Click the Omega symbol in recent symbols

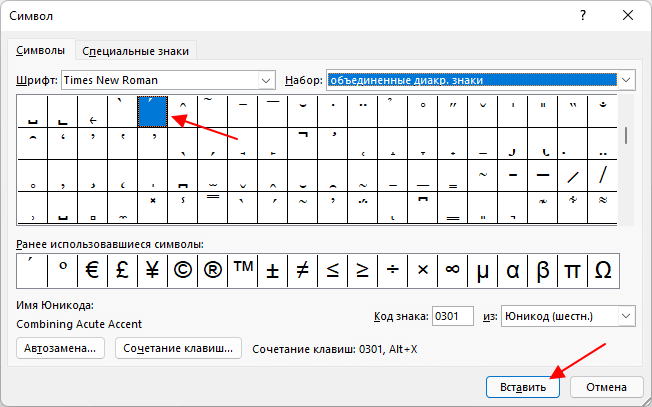point(603,271)
